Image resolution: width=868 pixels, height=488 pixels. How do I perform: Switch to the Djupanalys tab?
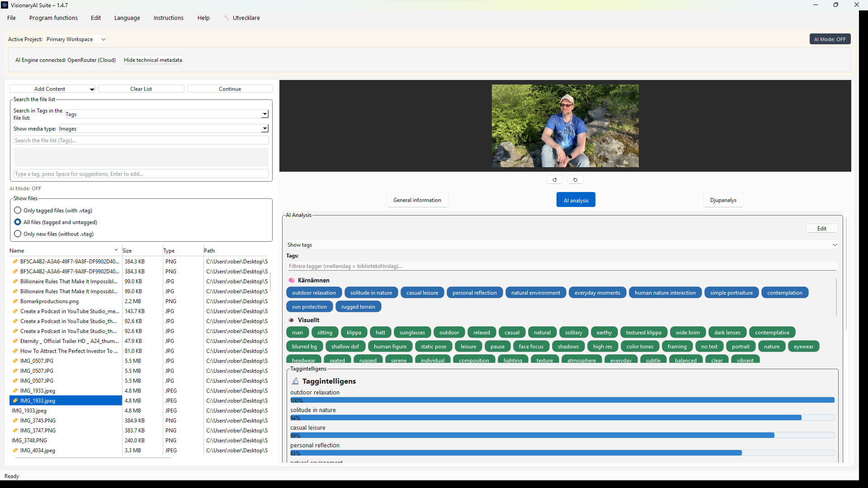tap(723, 200)
